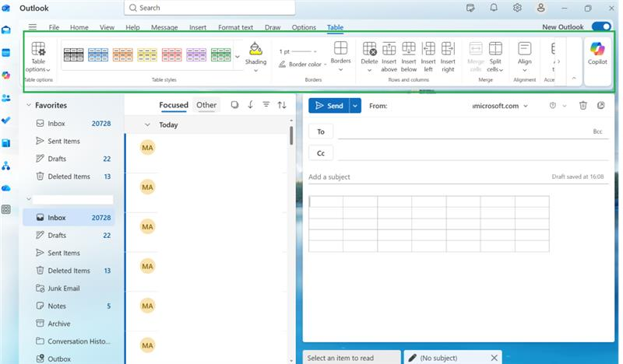Open the 1 pt border width dropdown

click(298, 51)
